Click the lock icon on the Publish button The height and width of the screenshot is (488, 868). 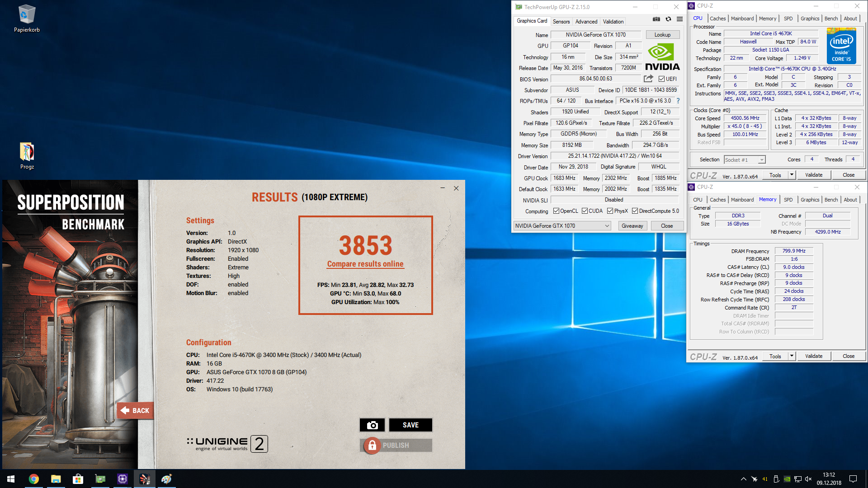[x=372, y=446]
